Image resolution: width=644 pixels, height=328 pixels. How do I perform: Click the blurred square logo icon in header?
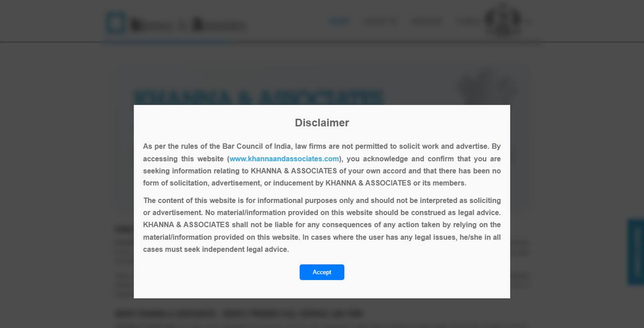(x=115, y=23)
